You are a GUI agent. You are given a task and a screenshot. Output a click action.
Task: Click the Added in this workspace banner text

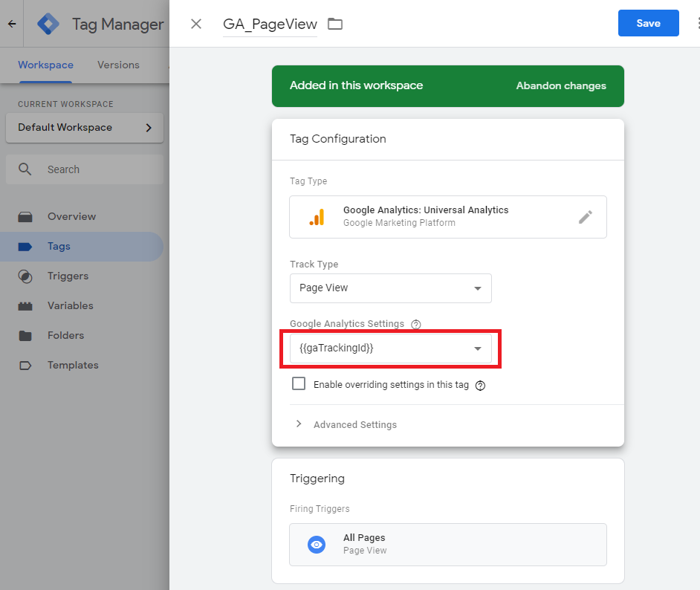click(356, 85)
